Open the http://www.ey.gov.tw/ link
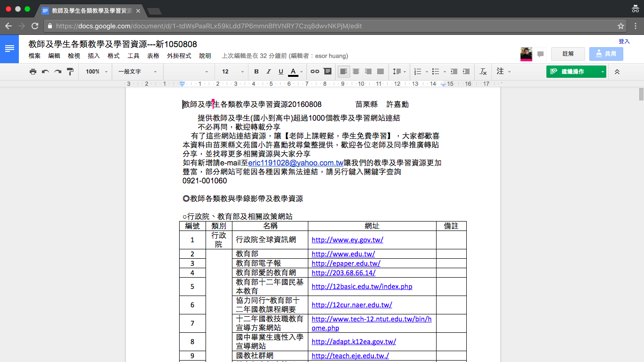 [x=347, y=239]
